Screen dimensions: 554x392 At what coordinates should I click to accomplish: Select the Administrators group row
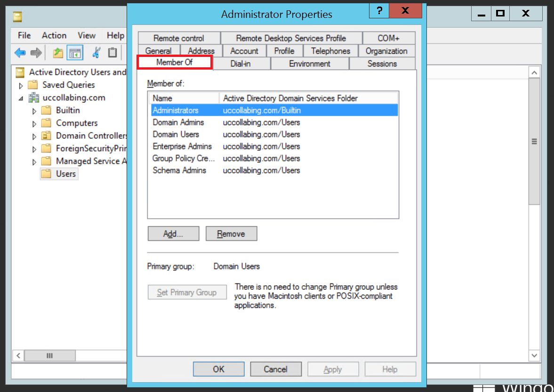click(x=274, y=110)
